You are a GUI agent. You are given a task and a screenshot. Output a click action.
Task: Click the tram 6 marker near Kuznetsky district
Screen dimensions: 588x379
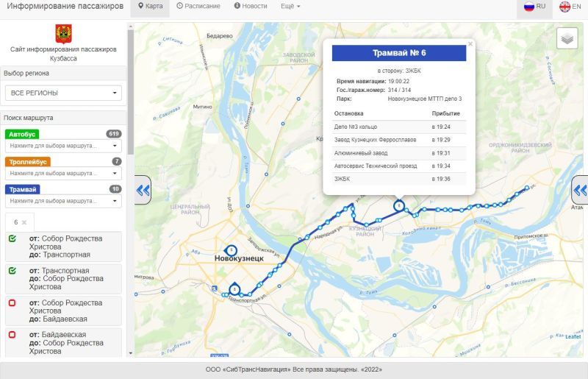point(399,206)
